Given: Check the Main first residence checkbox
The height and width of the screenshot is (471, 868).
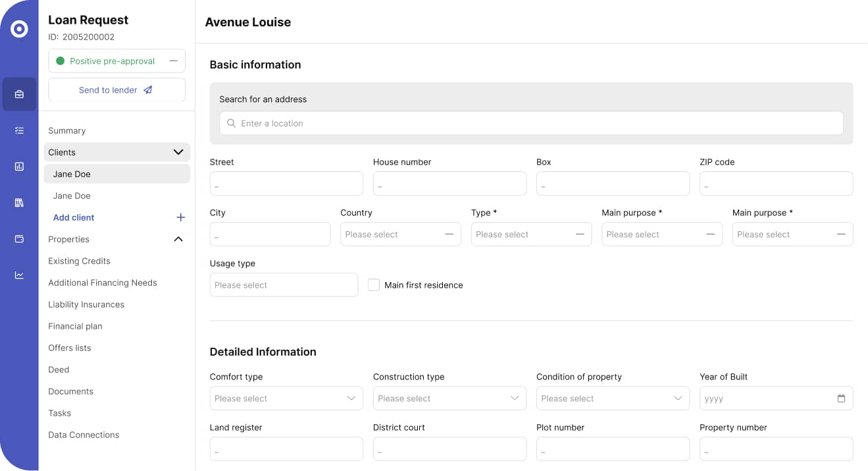Looking at the screenshot, I should (x=374, y=285).
